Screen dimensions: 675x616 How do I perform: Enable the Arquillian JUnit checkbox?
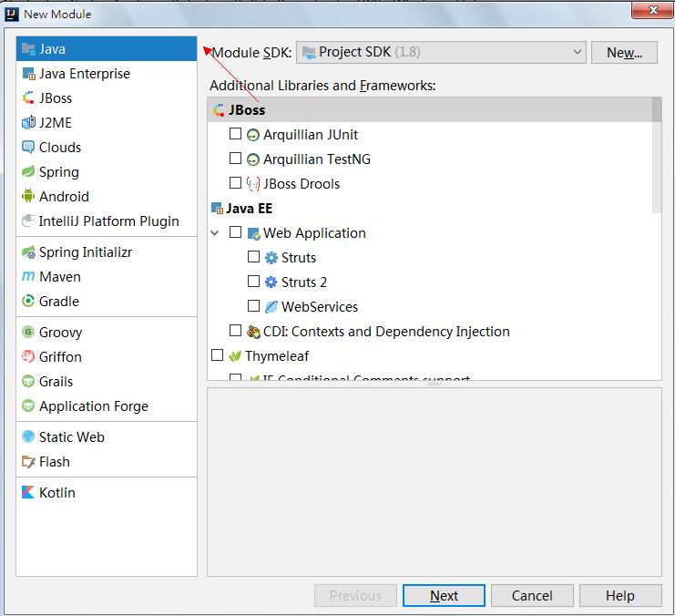coord(235,134)
